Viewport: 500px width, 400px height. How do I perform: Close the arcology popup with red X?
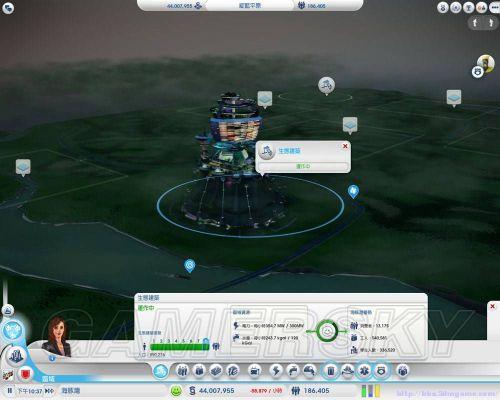tap(345, 146)
